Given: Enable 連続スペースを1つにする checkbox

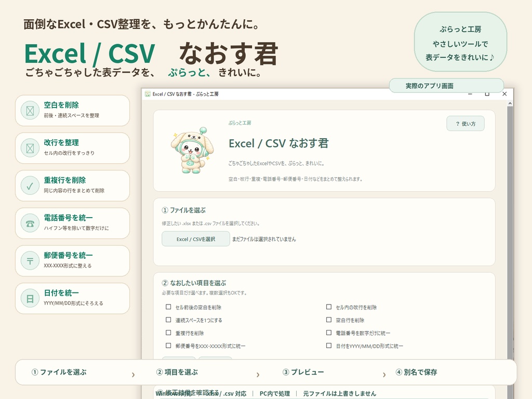Looking at the screenshot, I should (x=168, y=320).
